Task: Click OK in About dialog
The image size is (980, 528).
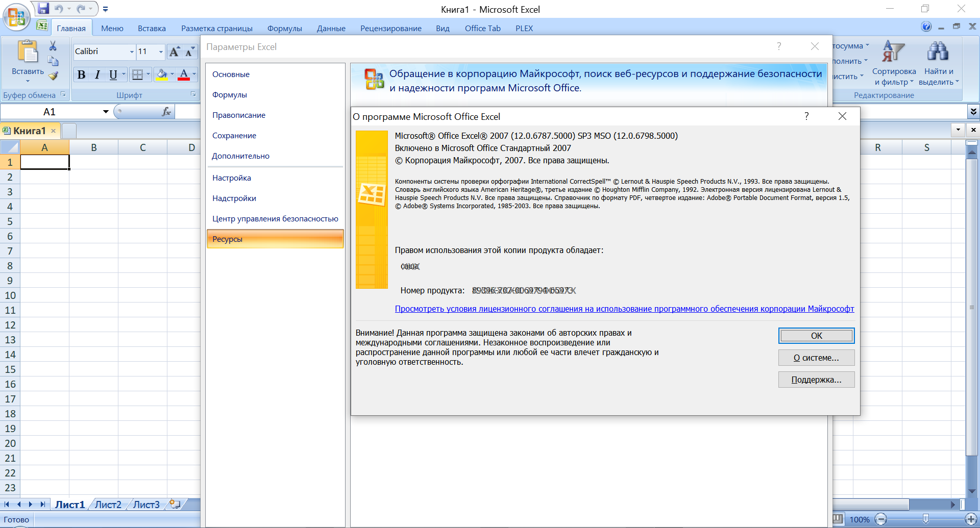Action: point(816,336)
